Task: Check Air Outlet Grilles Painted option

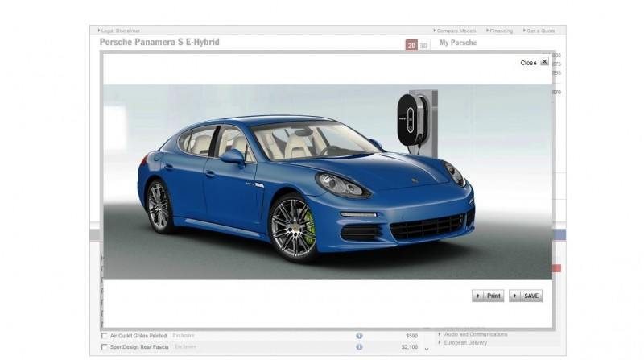Action: click(x=105, y=336)
